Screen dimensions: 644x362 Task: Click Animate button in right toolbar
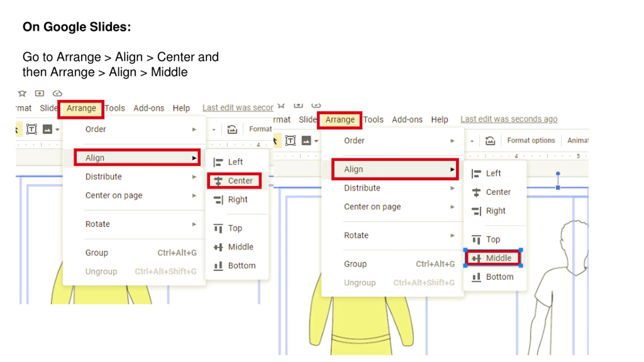(578, 140)
